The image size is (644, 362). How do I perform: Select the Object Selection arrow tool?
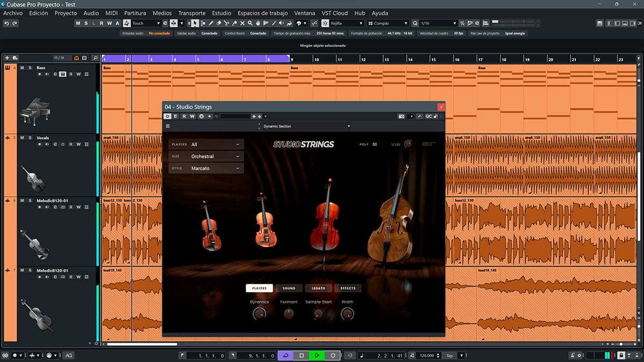[x=195, y=23]
